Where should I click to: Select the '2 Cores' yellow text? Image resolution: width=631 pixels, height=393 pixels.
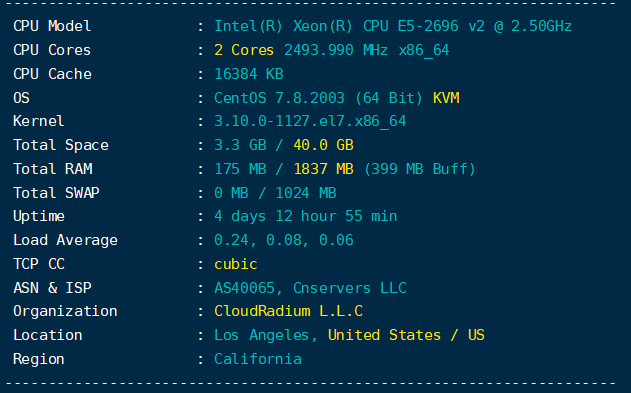pyautogui.click(x=244, y=50)
